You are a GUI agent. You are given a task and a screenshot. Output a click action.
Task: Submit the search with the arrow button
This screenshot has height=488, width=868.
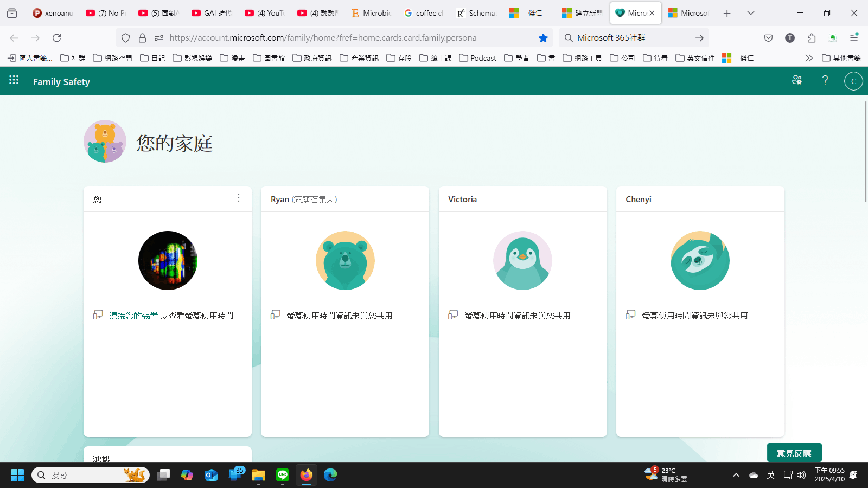tap(699, 38)
